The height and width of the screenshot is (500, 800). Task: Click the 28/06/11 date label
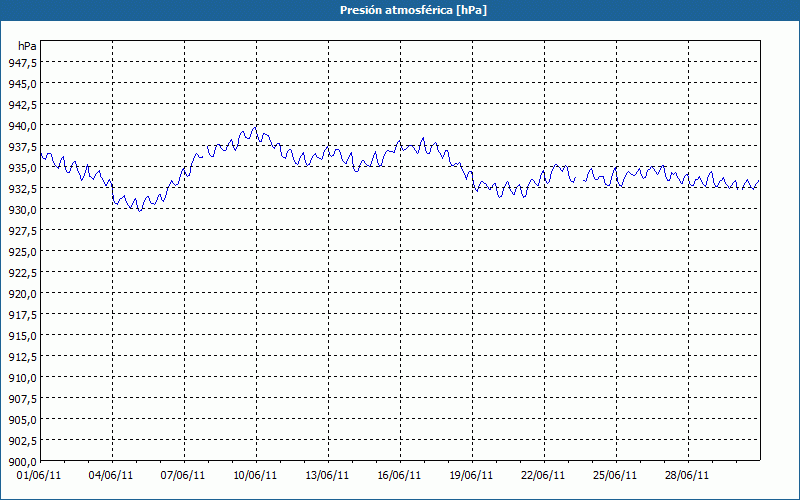[x=687, y=475]
